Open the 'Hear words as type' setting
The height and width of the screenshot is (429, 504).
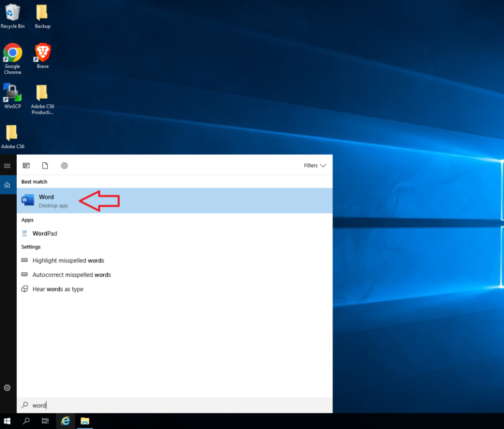pos(57,289)
